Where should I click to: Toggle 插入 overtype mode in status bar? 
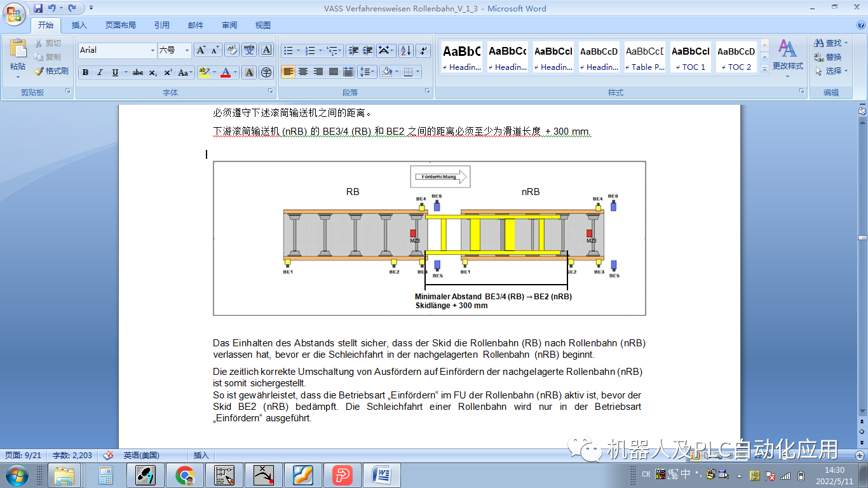coord(201,456)
